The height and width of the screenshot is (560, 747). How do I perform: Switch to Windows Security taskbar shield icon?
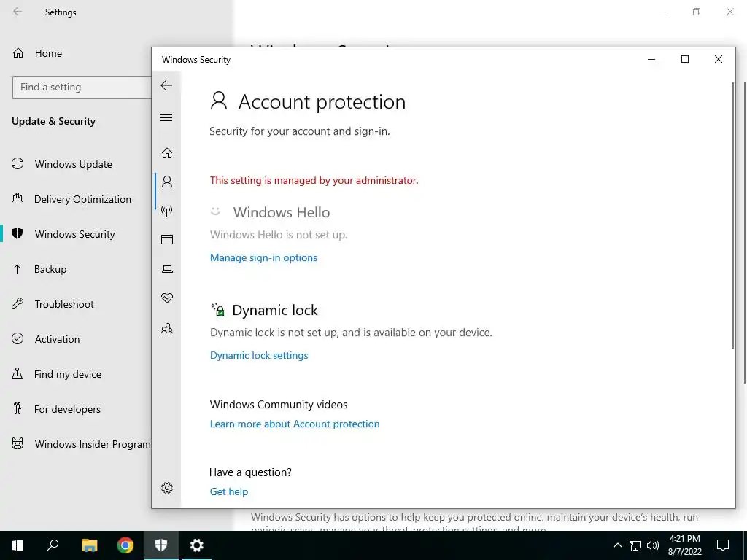tap(161, 545)
